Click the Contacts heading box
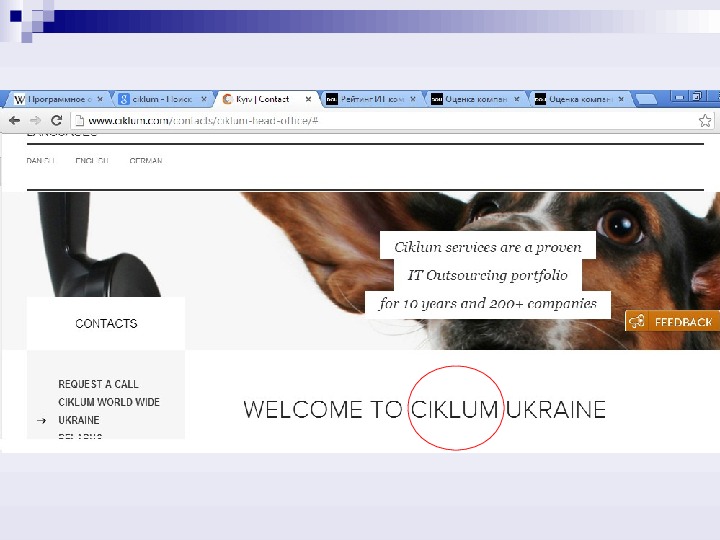Screen dimensions: 720x540 (106, 323)
